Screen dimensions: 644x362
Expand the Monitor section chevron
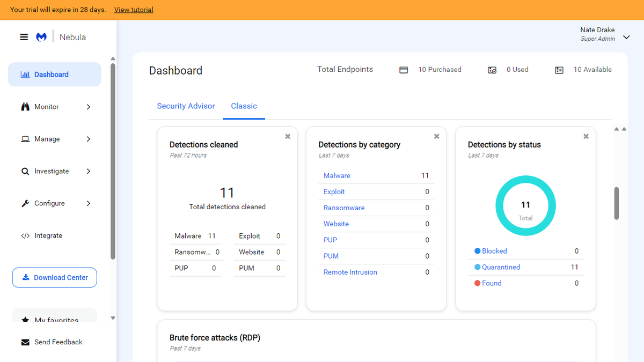tap(88, 106)
